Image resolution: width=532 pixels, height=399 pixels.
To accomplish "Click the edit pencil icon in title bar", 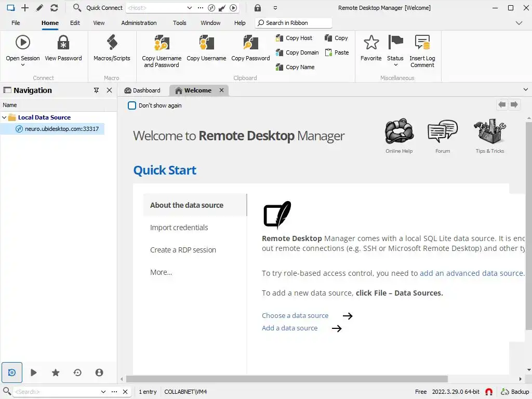I will pos(39,7).
